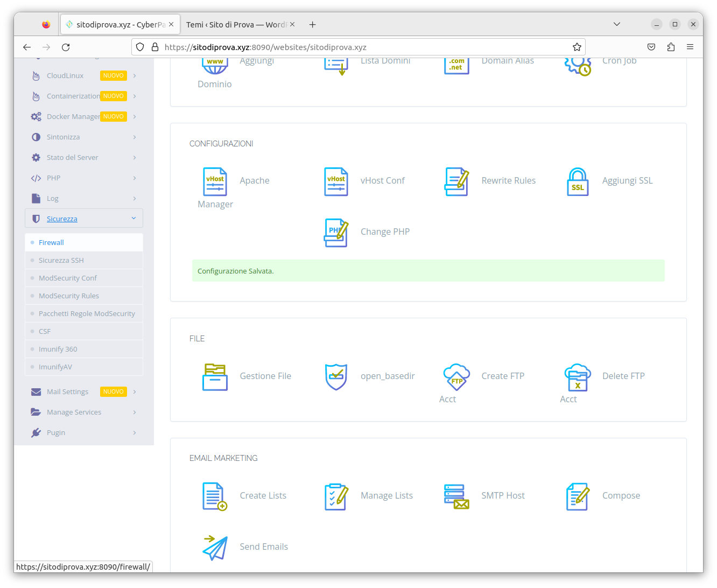Click the Create FTP cloud icon
This screenshot has height=588, width=717.
(456, 376)
